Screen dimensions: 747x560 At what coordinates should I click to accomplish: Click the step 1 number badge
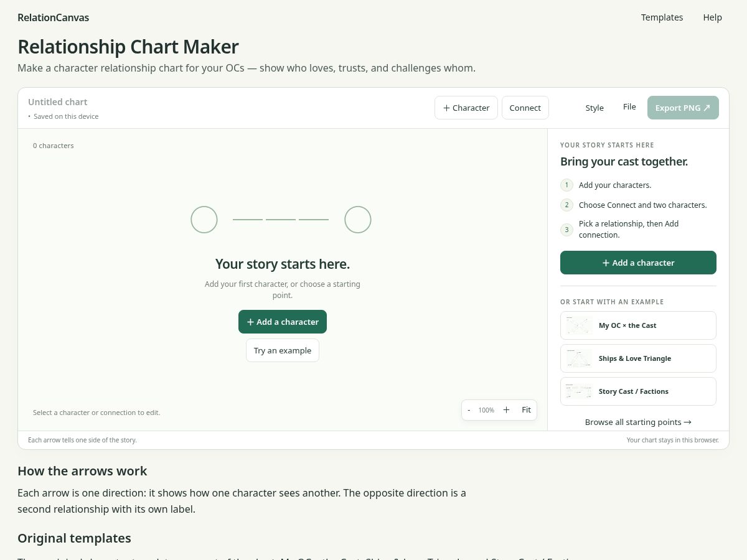pos(566,185)
